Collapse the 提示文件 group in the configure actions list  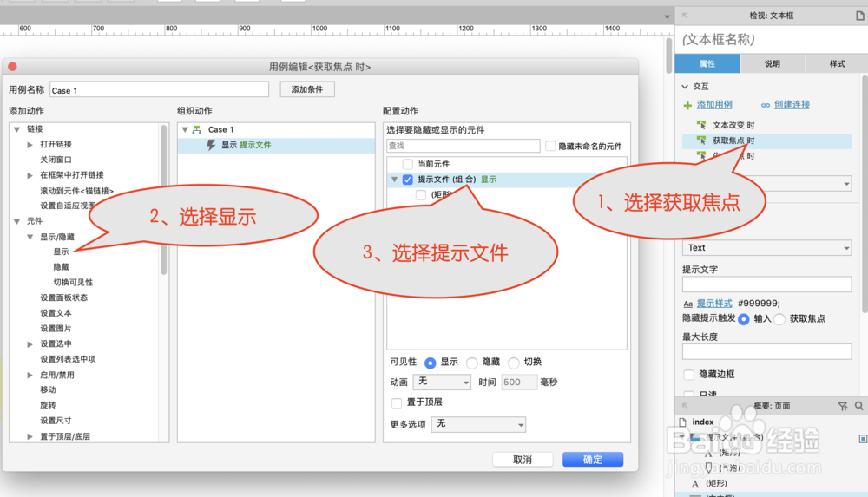(x=394, y=180)
